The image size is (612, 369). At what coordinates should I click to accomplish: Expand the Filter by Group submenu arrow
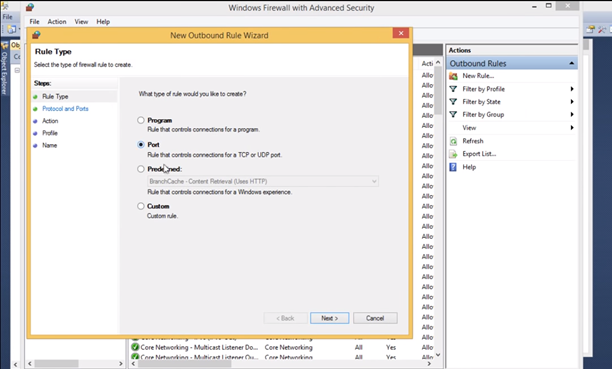[572, 114]
